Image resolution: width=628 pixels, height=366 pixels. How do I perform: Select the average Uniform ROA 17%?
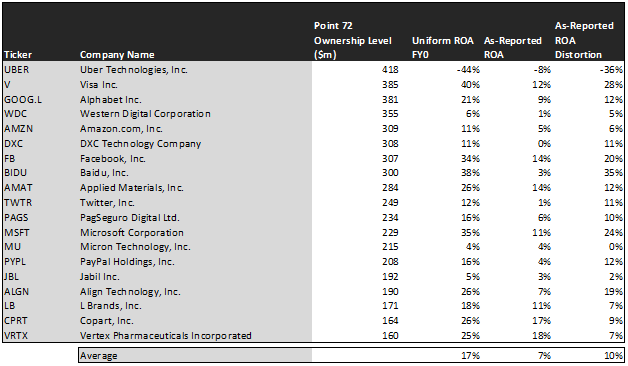click(x=470, y=356)
